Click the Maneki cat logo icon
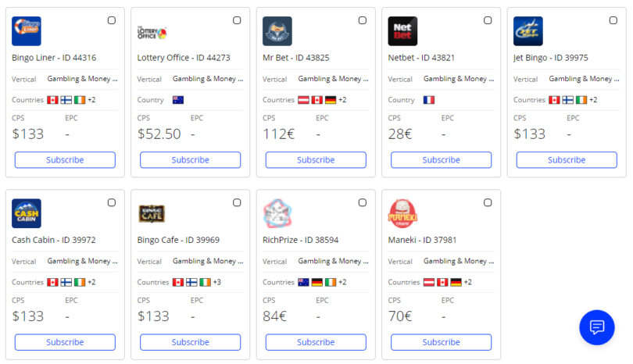Viewport: 633px width, 364px height. coord(402,213)
